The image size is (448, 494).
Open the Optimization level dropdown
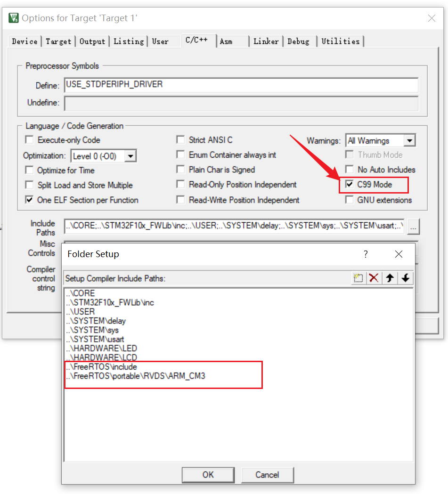click(x=131, y=156)
